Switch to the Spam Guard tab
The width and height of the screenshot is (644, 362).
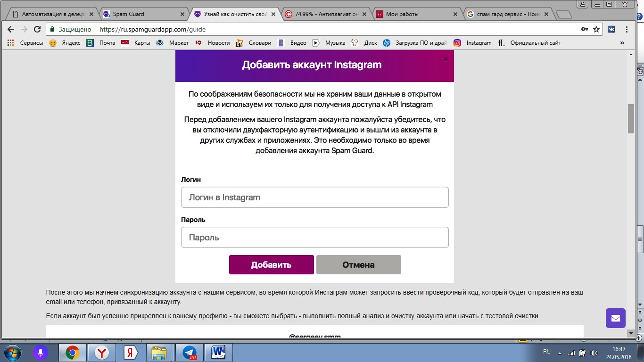(141, 14)
